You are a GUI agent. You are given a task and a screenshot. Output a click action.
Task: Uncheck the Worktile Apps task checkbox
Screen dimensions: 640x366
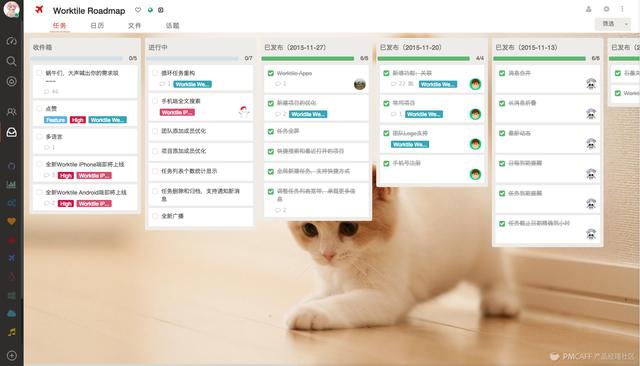tap(271, 73)
